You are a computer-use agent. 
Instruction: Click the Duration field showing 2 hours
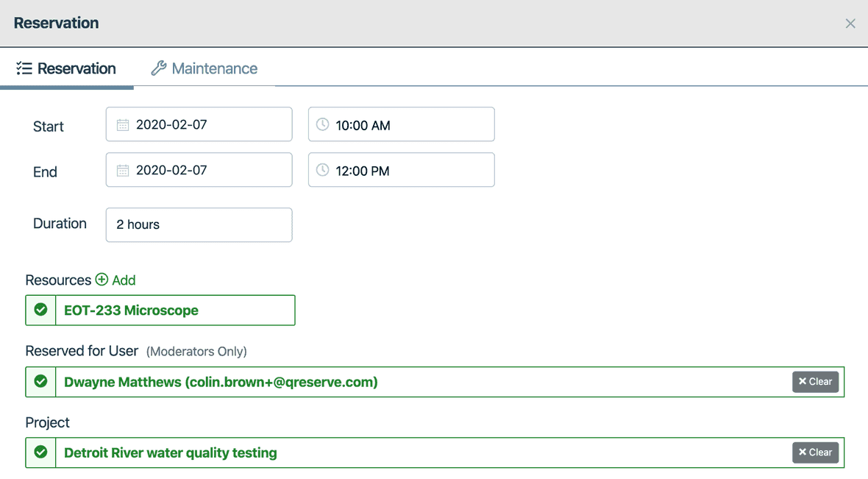click(199, 224)
